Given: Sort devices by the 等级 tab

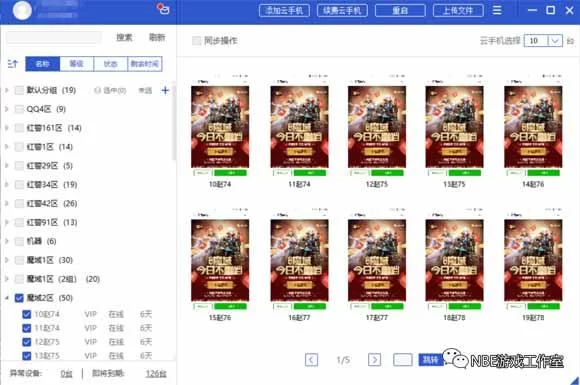Looking at the screenshot, I should pos(77,64).
